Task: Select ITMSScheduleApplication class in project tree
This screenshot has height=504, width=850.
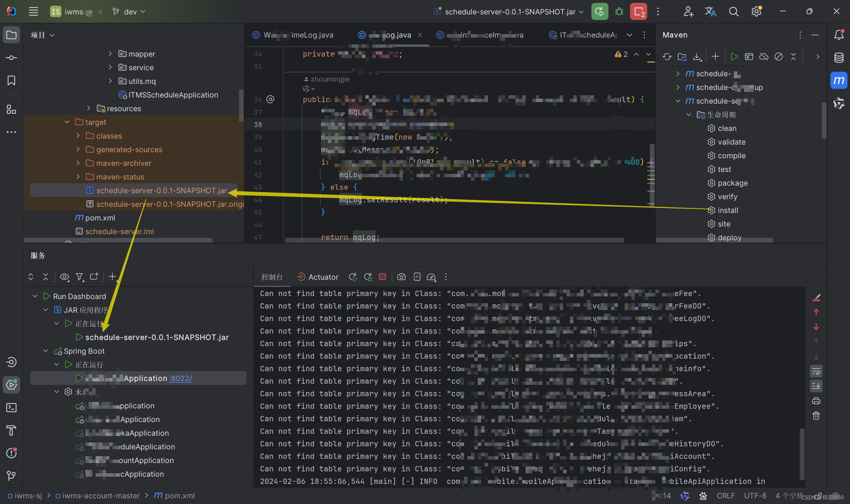Action: click(168, 94)
